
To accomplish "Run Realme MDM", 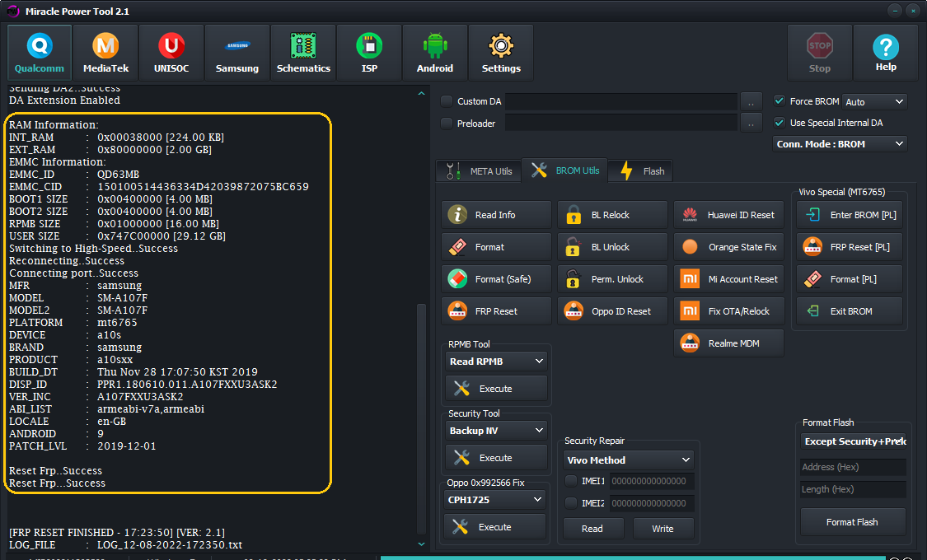I will point(729,343).
